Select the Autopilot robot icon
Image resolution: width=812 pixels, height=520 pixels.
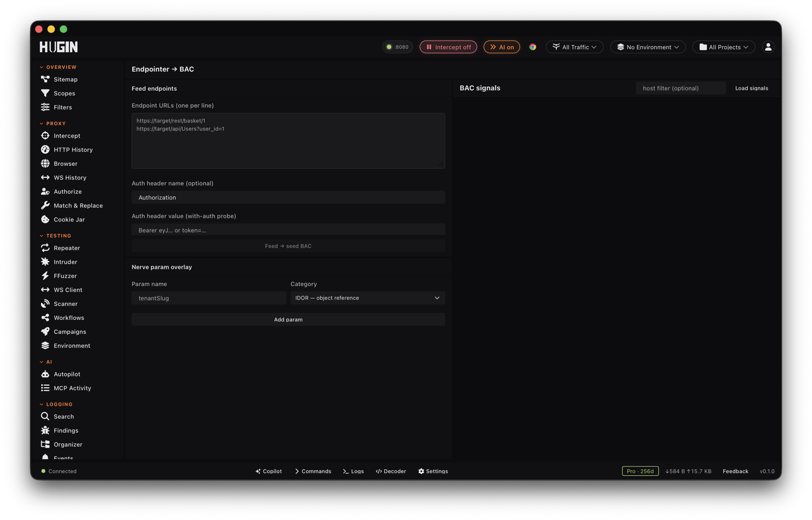[x=45, y=374]
